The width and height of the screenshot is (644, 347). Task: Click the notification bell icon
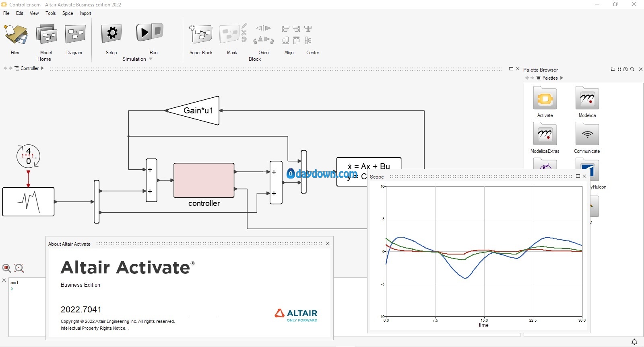[x=634, y=342]
